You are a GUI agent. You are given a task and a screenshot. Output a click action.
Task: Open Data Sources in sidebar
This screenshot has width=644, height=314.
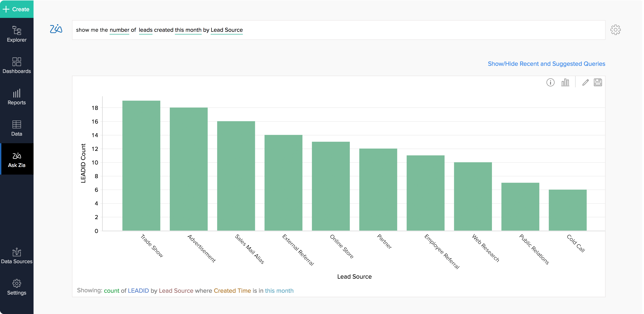tap(17, 256)
